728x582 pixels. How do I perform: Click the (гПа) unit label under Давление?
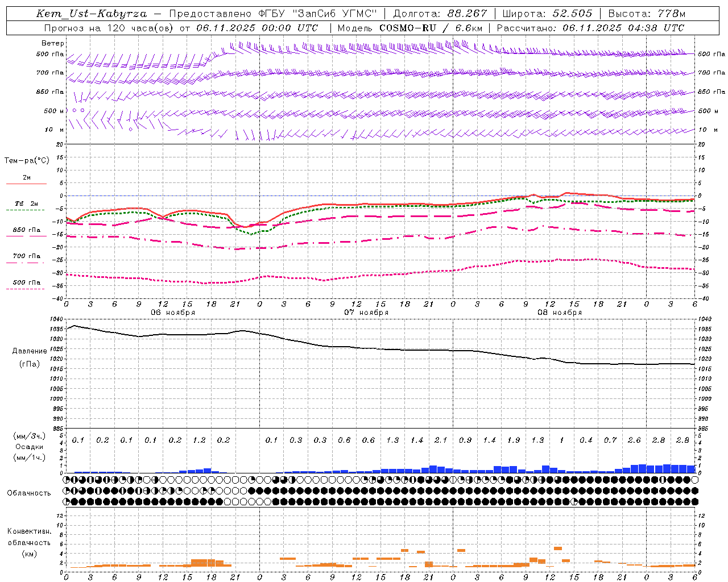[30, 364]
